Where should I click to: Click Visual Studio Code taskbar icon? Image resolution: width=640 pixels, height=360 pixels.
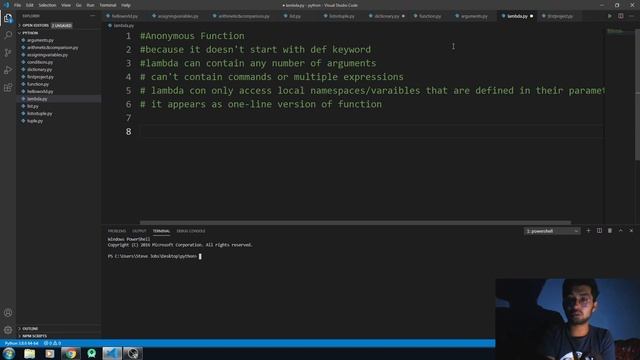pyautogui.click(x=112, y=353)
